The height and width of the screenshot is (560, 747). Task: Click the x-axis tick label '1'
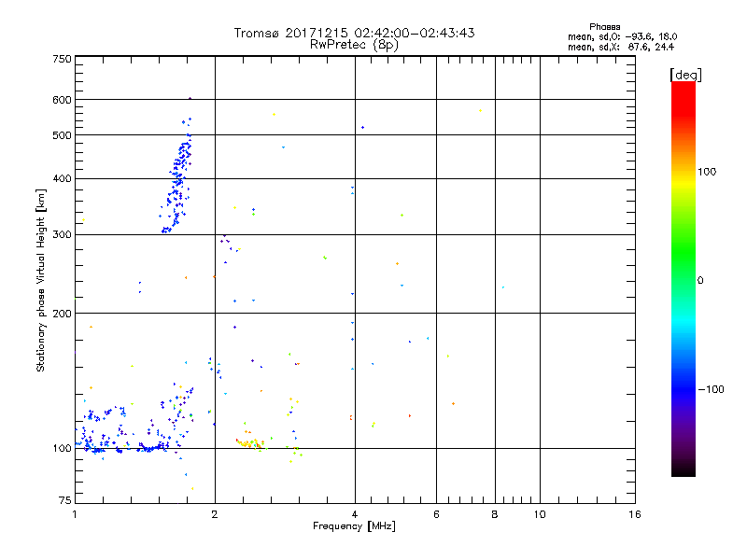point(75,514)
